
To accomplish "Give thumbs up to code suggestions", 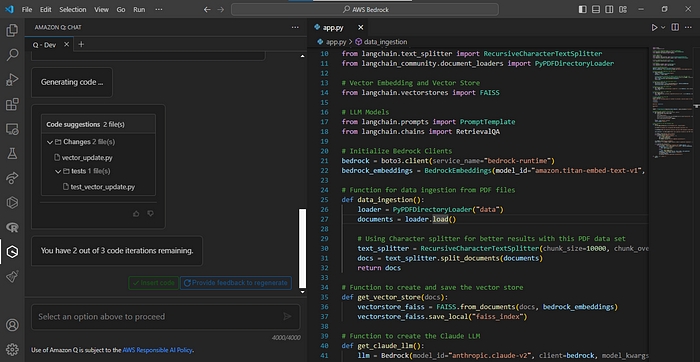I will tap(136, 214).
